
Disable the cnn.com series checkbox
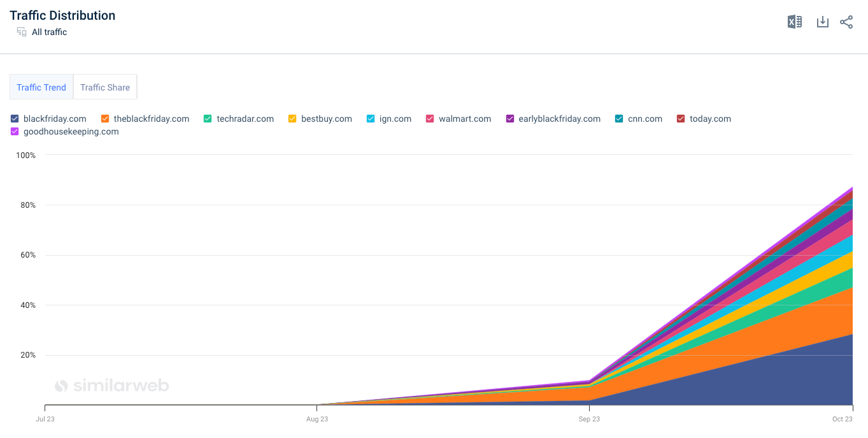pyautogui.click(x=619, y=119)
